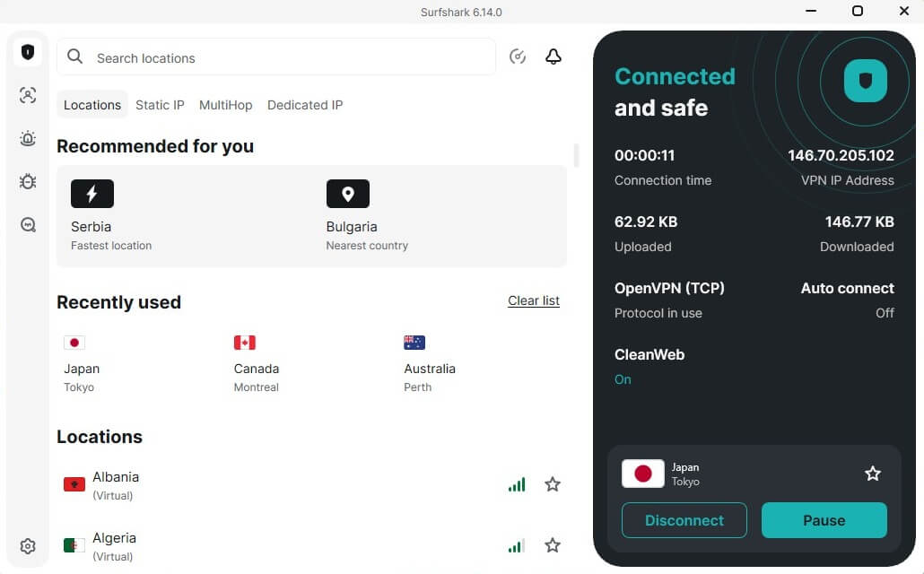Pause the VPN connection
This screenshot has width=924, height=574.
click(x=824, y=520)
